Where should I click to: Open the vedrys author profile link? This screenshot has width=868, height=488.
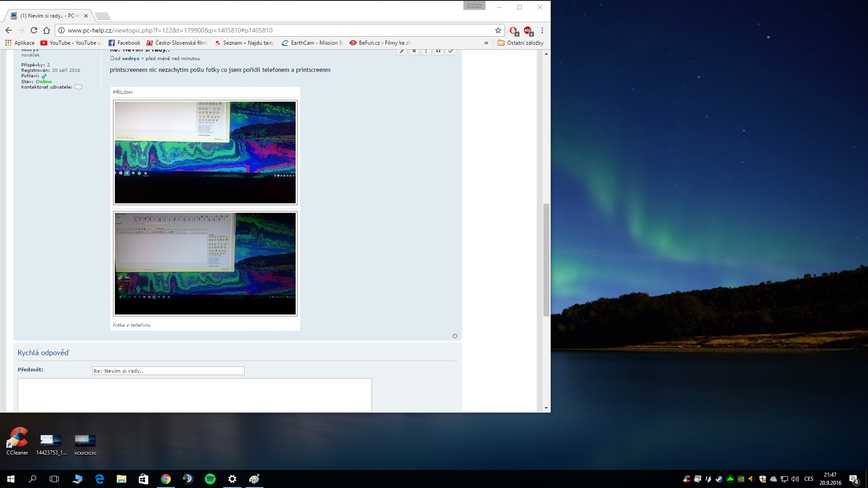130,58
